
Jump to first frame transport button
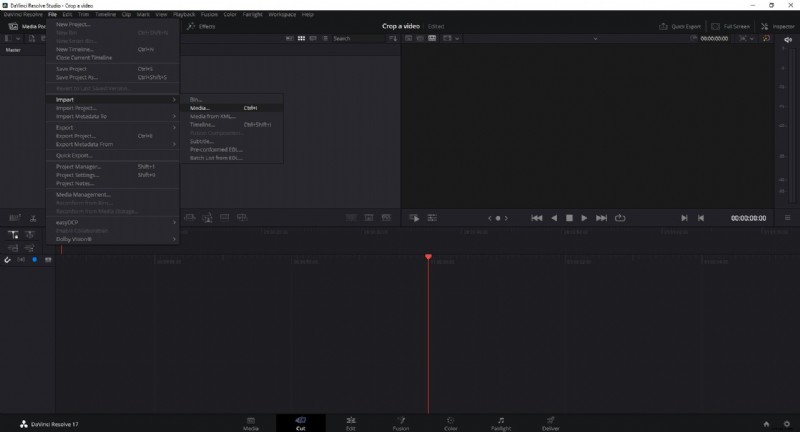[x=536, y=218]
